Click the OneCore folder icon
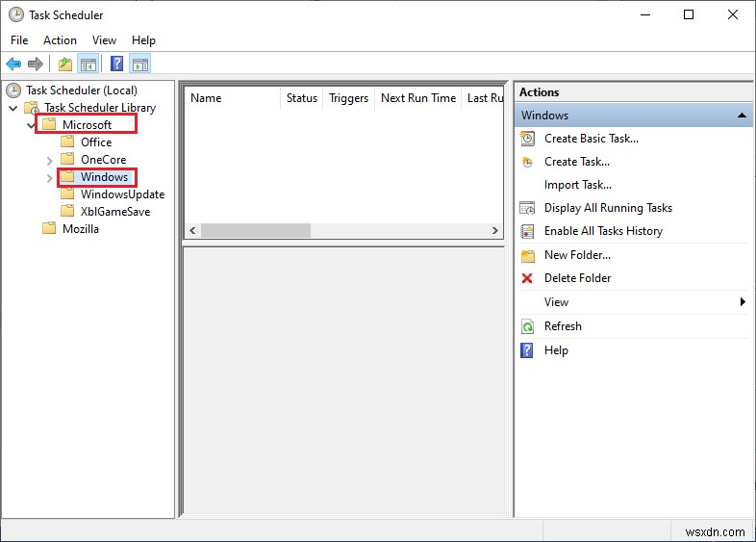This screenshot has height=542, width=756. pyautogui.click(x=67, y=159)
